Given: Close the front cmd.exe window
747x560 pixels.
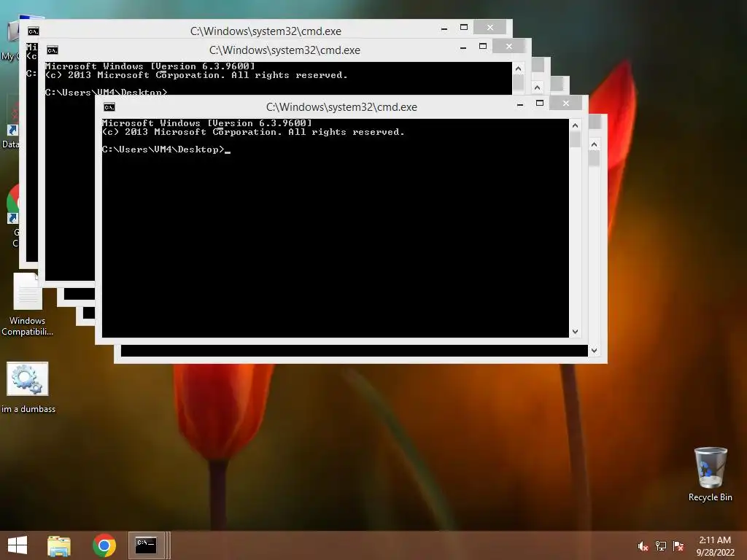Looking at the screenshot, I should [x=566, y=103].
